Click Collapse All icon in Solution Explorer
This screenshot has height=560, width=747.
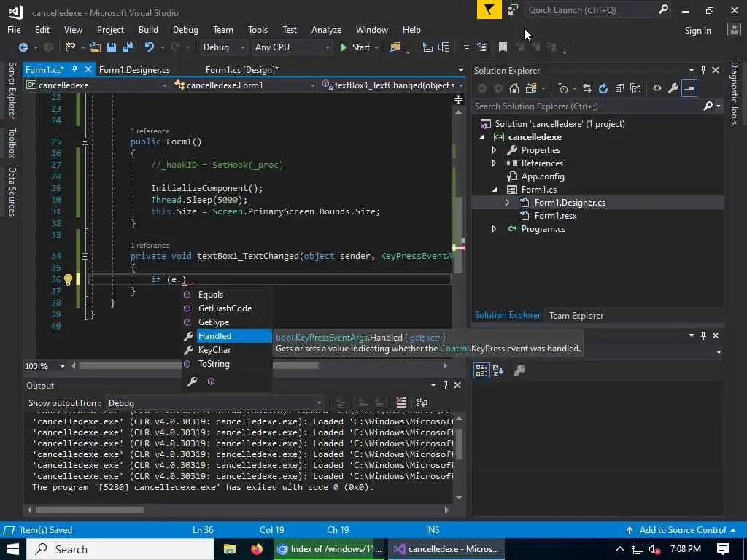pos(619,88)
